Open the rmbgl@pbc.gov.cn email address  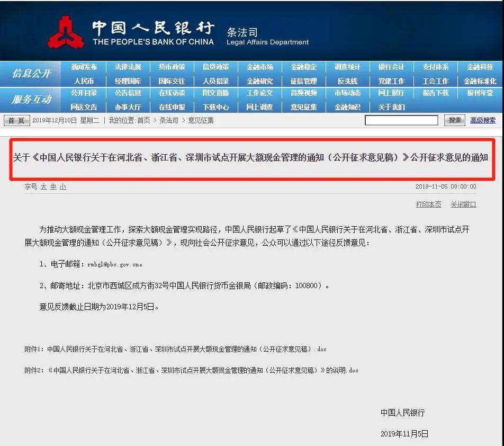pos(114,265)
